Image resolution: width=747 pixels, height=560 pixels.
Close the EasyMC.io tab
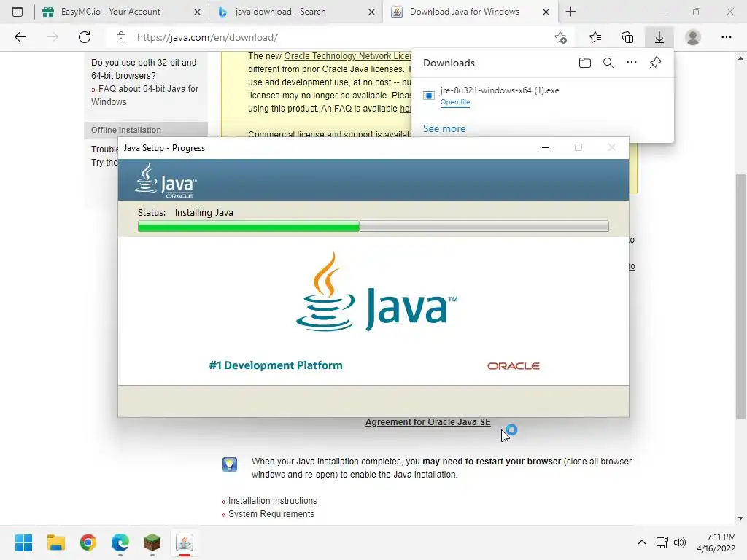(x=197, y=12)
